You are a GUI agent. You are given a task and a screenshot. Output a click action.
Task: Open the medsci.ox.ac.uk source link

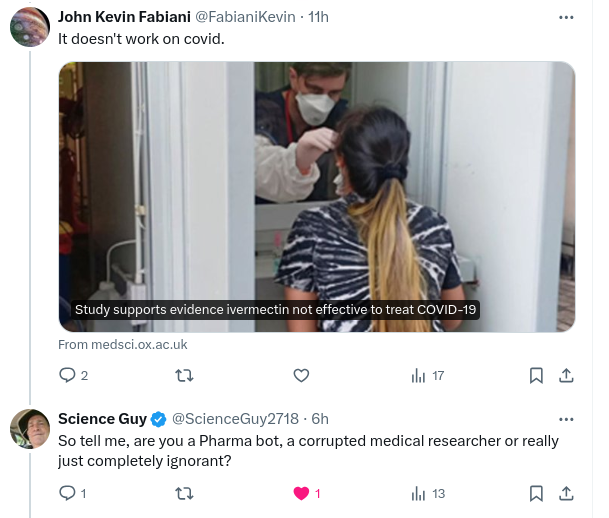pyautogui.click(x=123, y=345)
